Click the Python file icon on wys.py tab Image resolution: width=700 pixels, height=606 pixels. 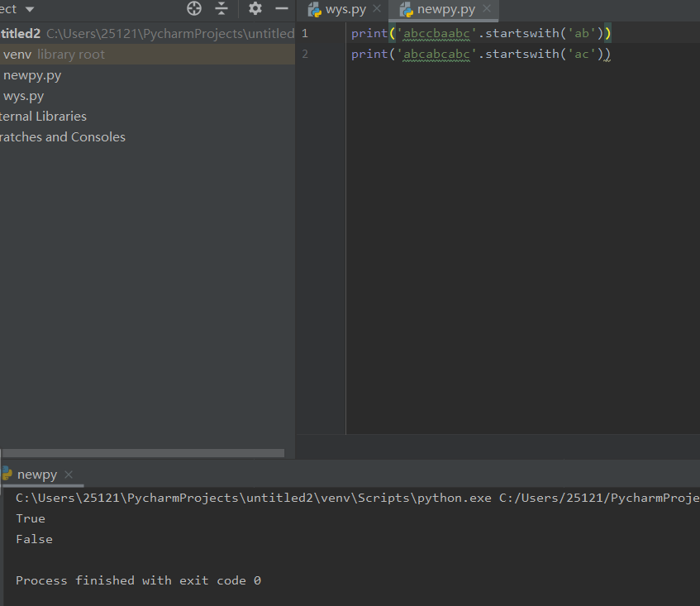click(315, 10)
